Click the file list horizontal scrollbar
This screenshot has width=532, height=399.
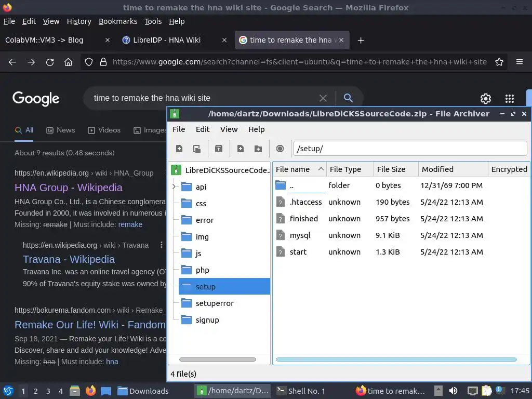pos(396,360)
